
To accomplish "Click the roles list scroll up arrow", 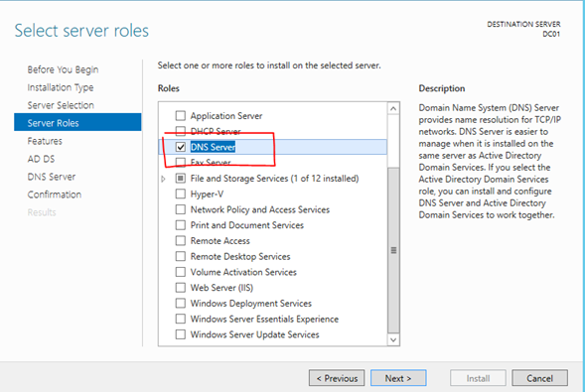I will 393,109.
